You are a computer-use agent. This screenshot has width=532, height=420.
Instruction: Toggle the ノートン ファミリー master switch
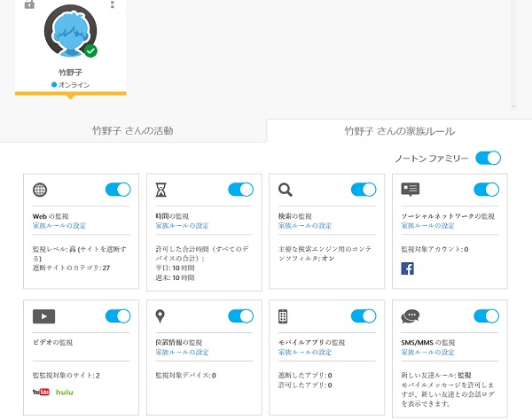(489, 158)
